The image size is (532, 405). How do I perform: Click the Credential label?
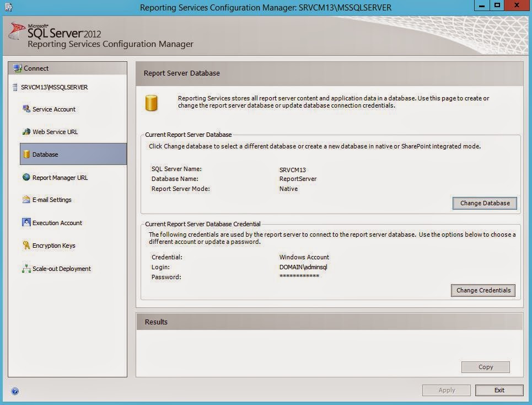167,257
